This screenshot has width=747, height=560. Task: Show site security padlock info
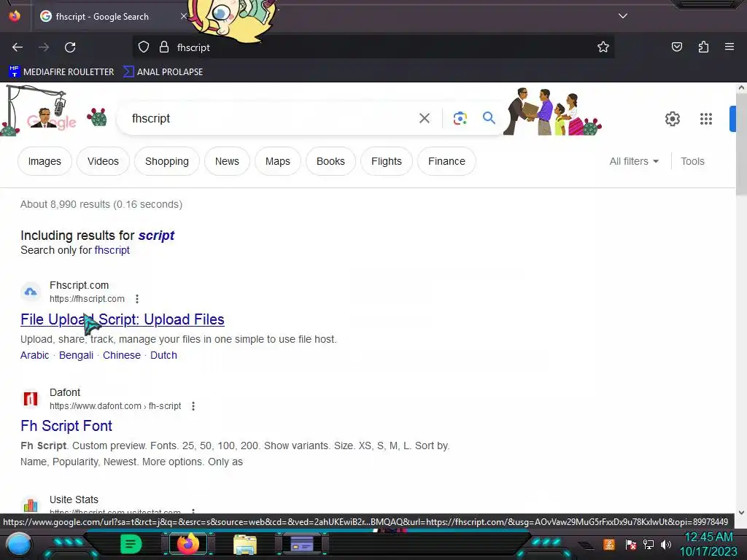[x=164, y=47]
